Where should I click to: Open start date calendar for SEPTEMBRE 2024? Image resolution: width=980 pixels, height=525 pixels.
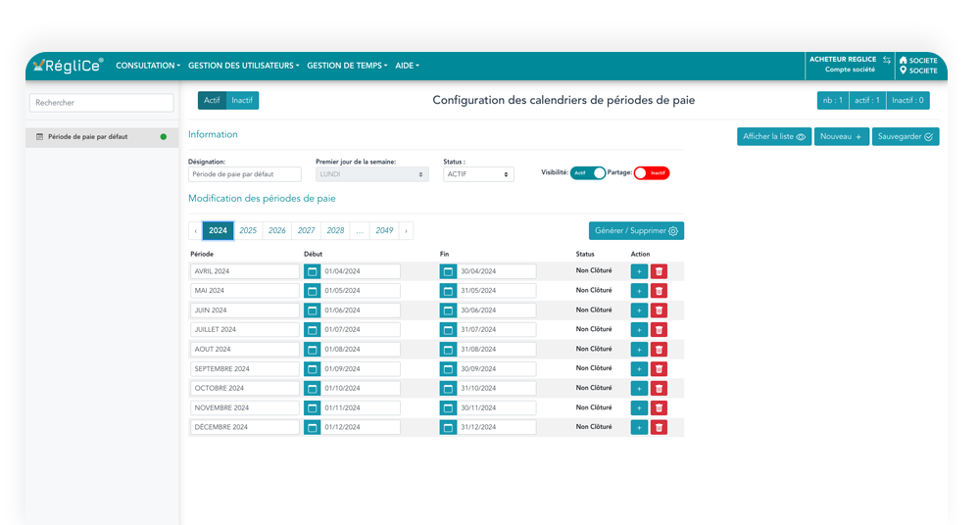tap(312, 368)
